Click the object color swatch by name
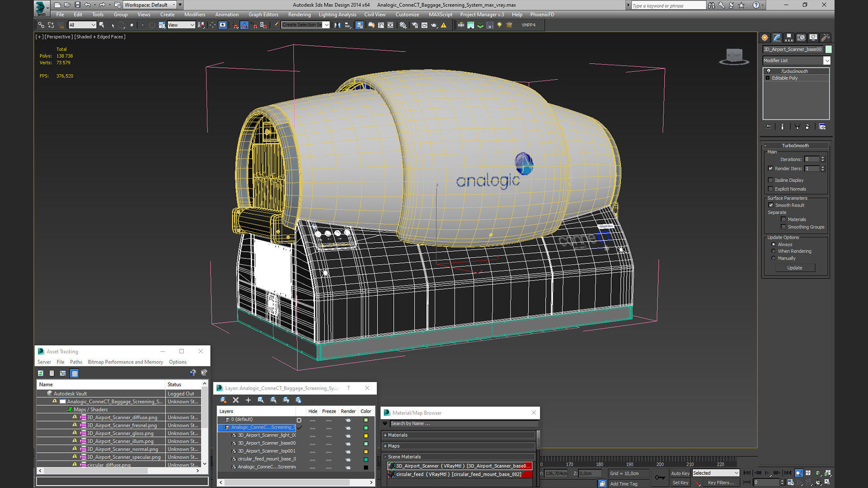868x488 pixels. click(x=828, y=49)
